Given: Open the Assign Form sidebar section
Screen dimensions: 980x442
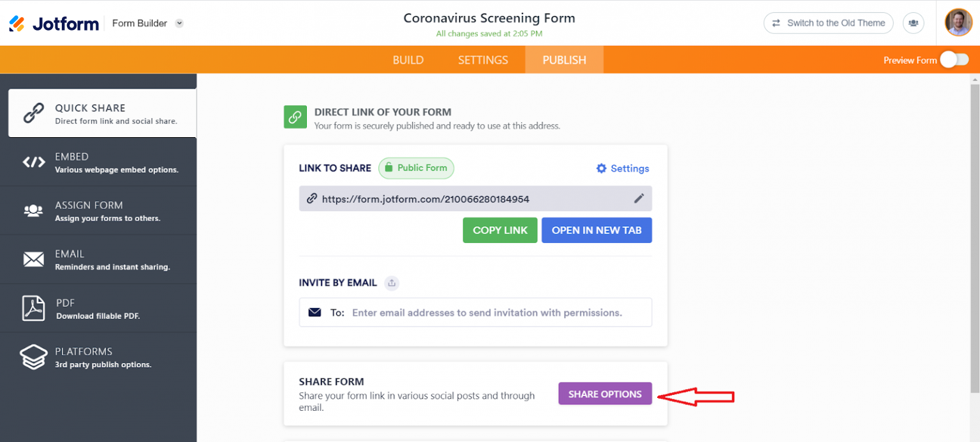Looking at the screenshot, I should [x=98, y=210].
